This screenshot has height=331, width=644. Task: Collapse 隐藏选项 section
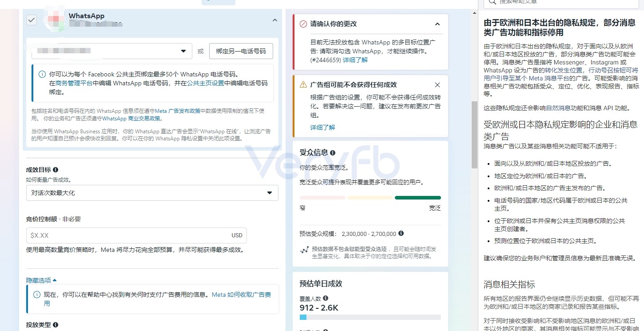(x=41, y=280)
